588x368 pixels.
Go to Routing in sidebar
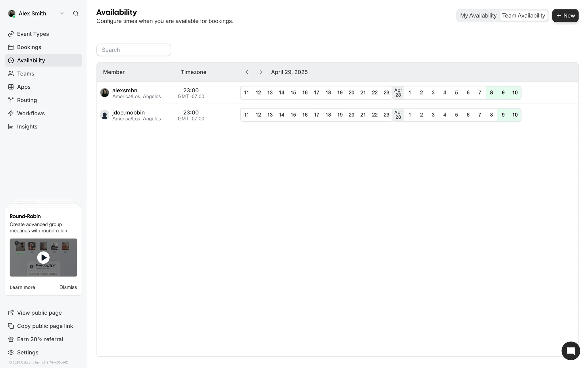tap(27, 100)
